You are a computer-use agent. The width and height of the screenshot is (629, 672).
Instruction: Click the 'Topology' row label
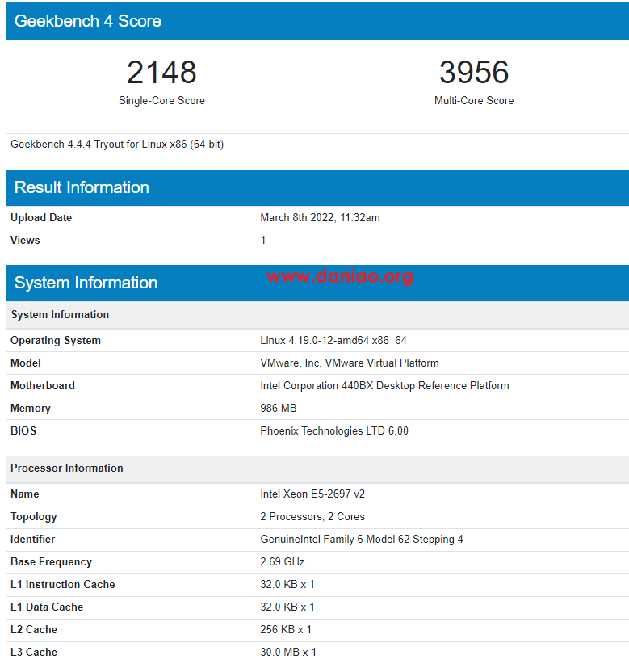click(33, 516)
